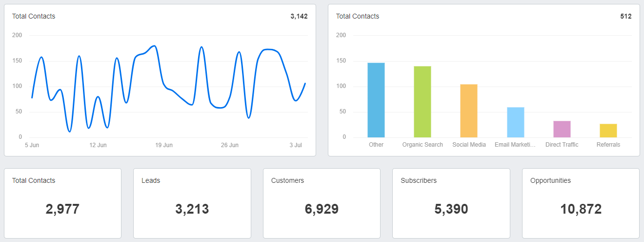Open the Leads stat card value 3,213
644x242 pixels.
pos(192,209)
